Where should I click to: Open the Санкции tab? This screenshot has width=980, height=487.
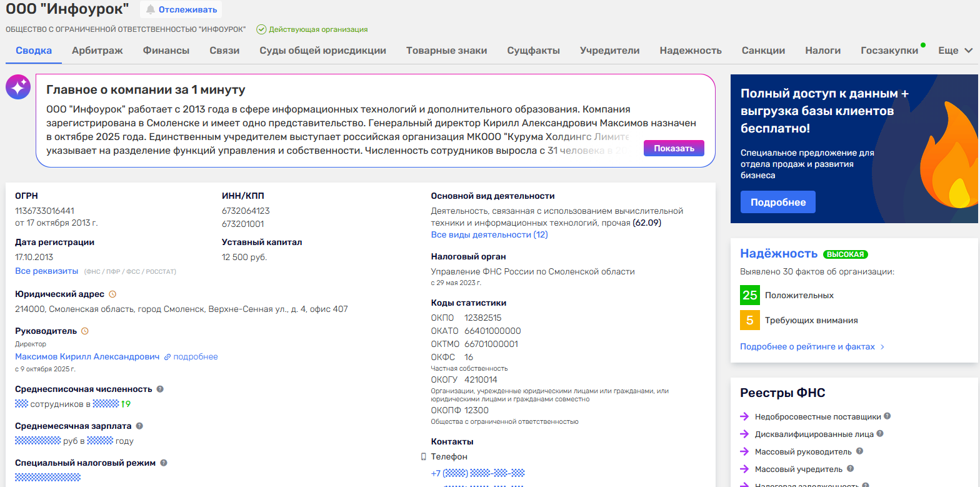[x=764, y=51]
